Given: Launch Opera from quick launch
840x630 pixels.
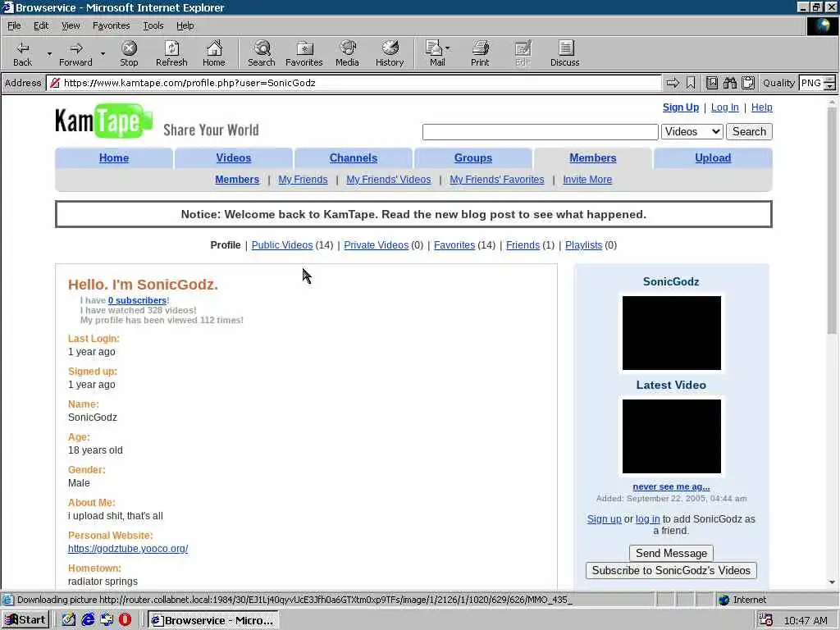Looking at the screenshot, I should (x=125, y=620).
